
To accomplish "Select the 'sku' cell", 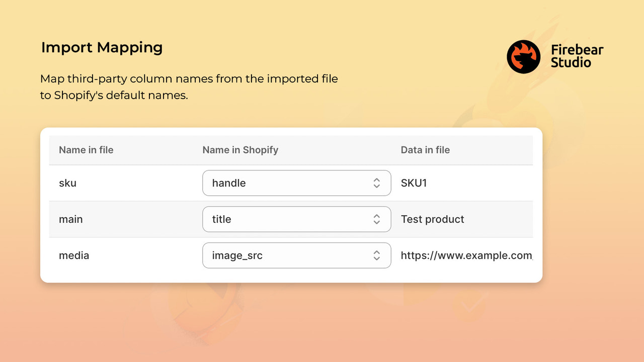I will pyautogui.click(x=67, y=183).
